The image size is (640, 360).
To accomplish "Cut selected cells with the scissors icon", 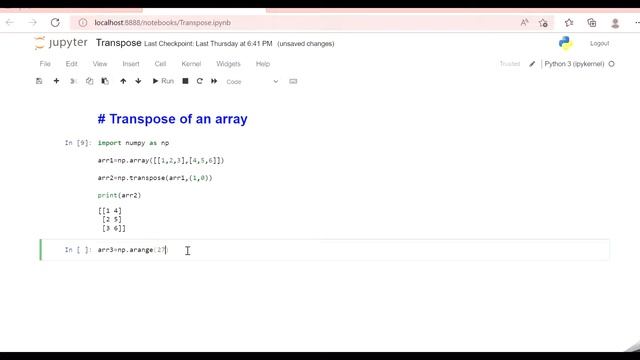I will point(73,81).
